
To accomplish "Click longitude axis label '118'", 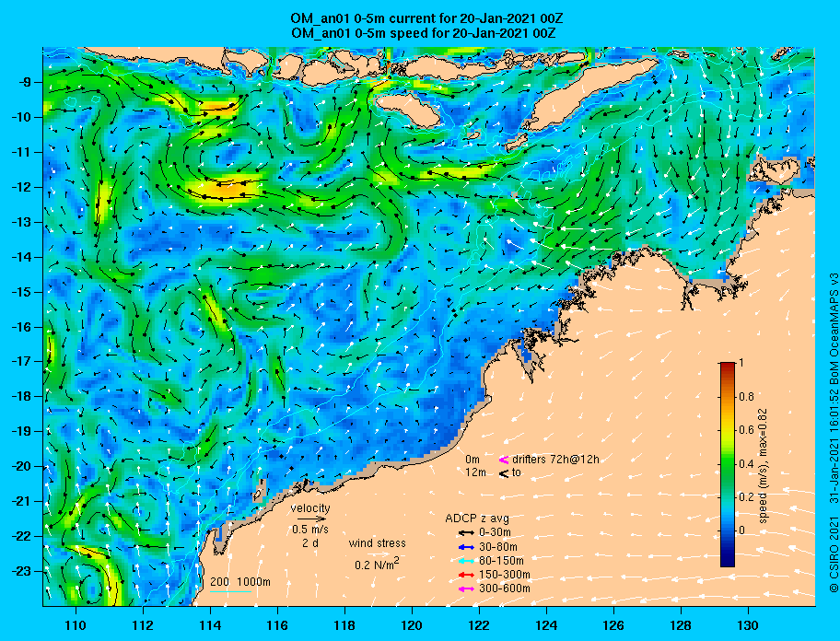I will [x=344, y=625].
